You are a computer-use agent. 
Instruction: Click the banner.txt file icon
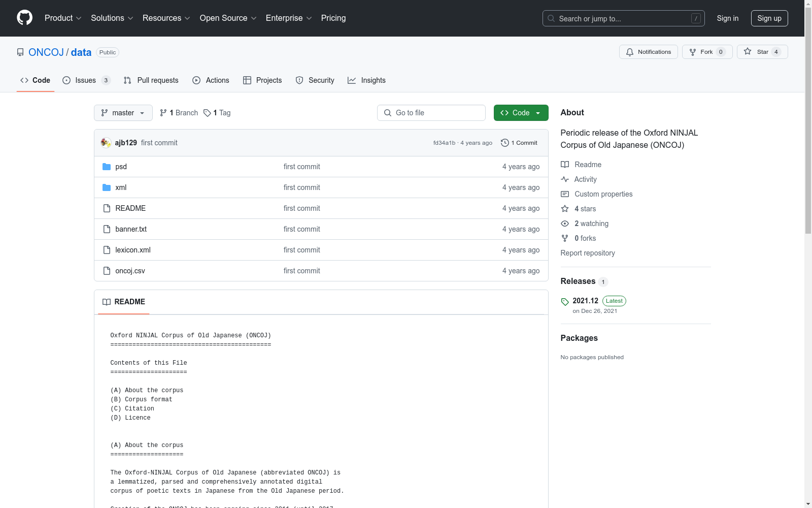click(x=107, y=229)
